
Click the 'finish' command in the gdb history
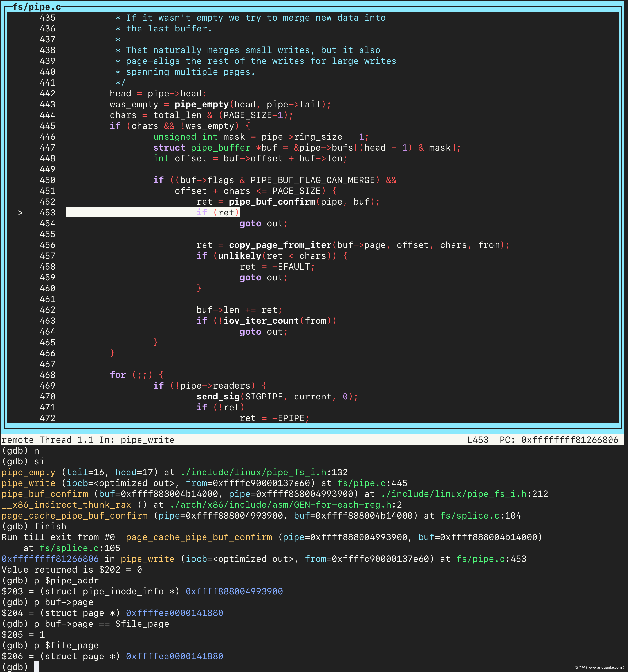50,526
